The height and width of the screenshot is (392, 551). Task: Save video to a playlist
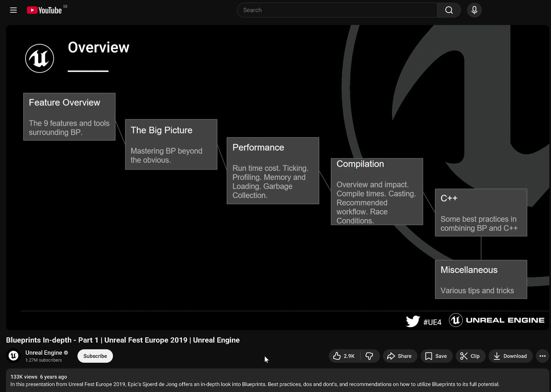pos(436,356)
